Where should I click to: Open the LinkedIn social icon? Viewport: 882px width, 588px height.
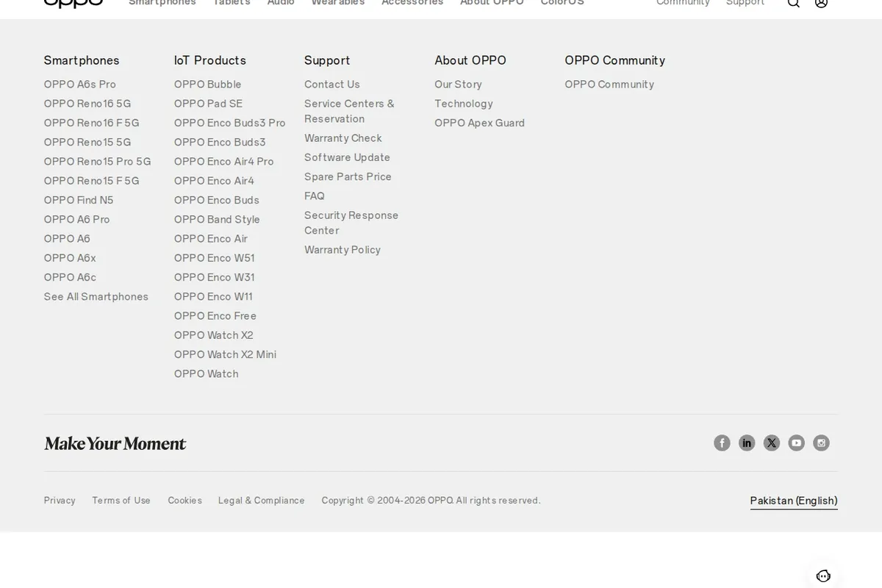(x=747, y=442)
